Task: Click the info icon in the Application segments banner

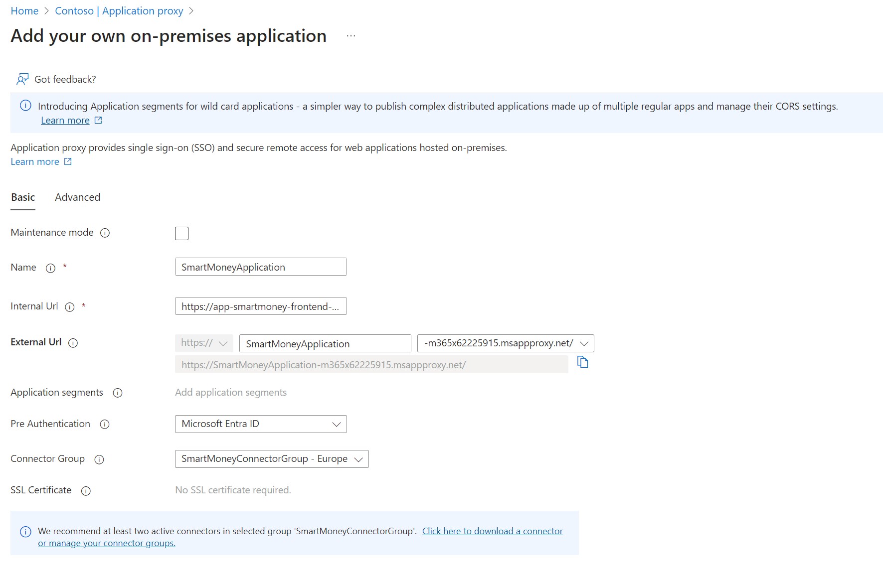Action: (25, 106)
